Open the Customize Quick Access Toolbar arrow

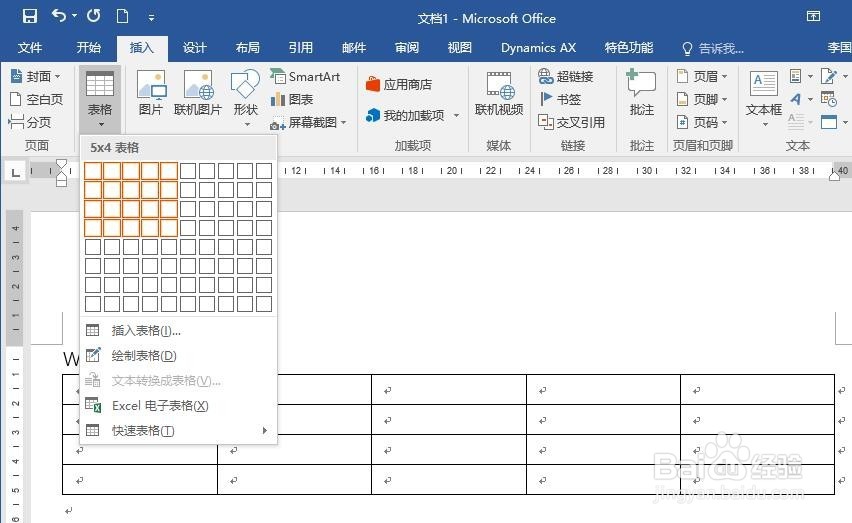pyautogui.click(x=151, y=18)
